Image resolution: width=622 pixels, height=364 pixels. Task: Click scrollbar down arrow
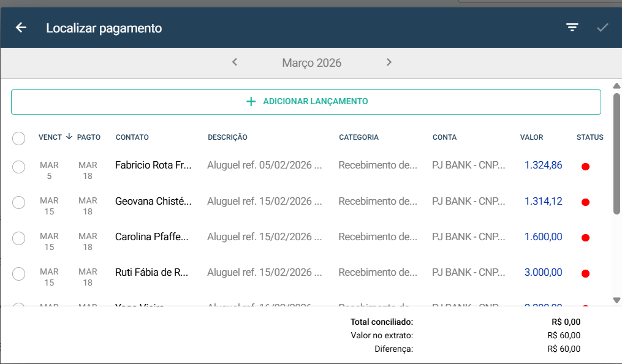(x=616, y=300)
